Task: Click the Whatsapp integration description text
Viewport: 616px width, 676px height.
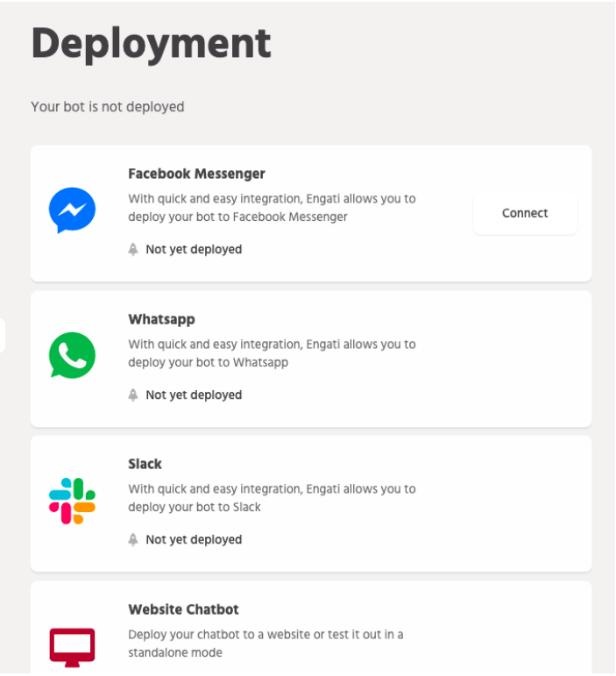Action: pyautogui.click(x=272, y=353)
